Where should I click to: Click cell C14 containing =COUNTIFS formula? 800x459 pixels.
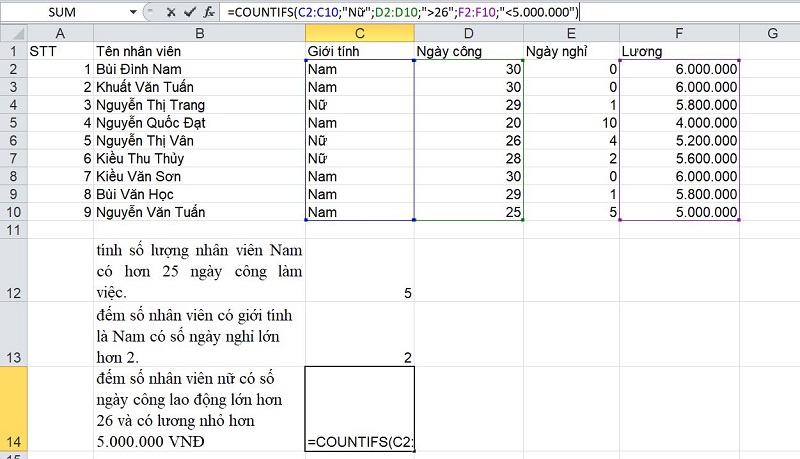pyautogui.click(x=360, y=409)
